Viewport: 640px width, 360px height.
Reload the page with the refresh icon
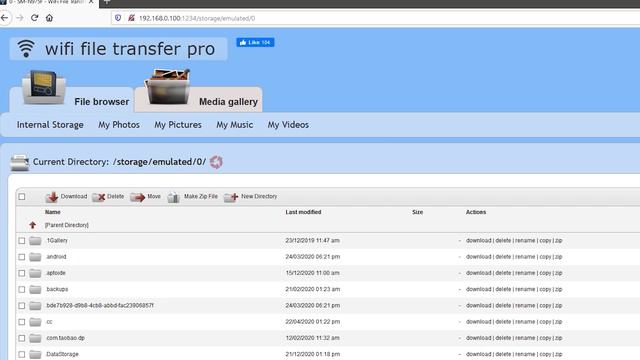point(34,18)
